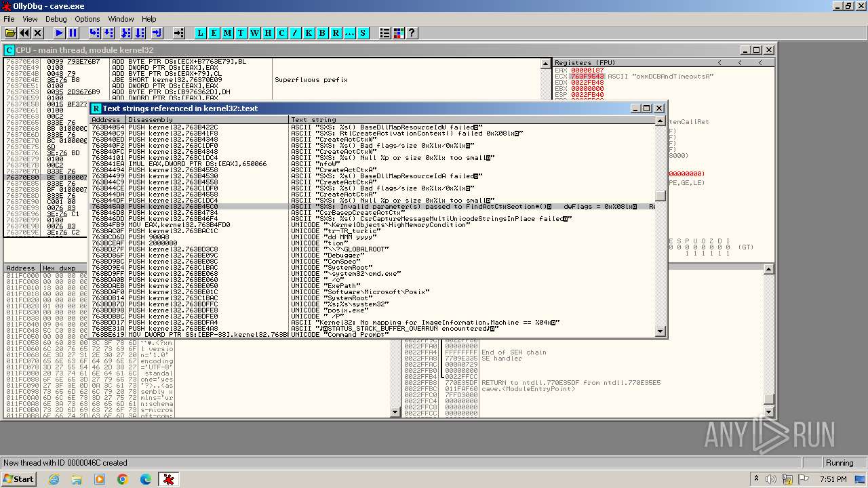This screenshot has height=488, width=868.
Task: Show Windows list with W button
Action: click(255, 33)
